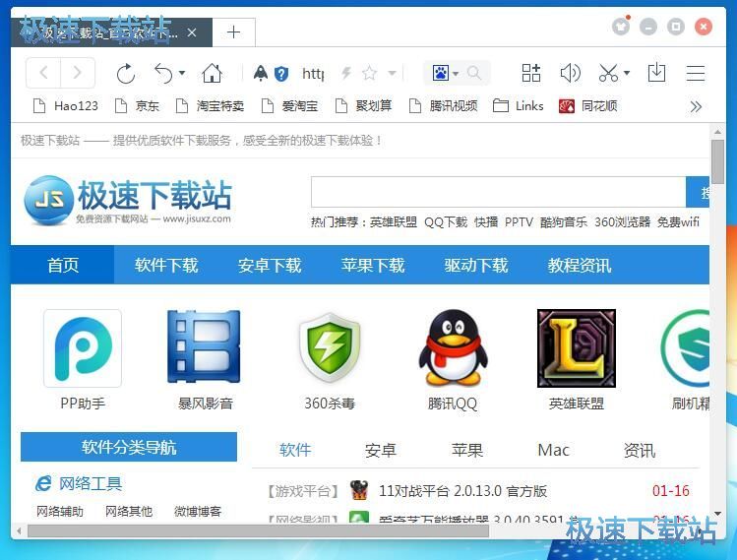Bookmark the page with the star icon
737x560 pixels.
(x=369, y=73)
